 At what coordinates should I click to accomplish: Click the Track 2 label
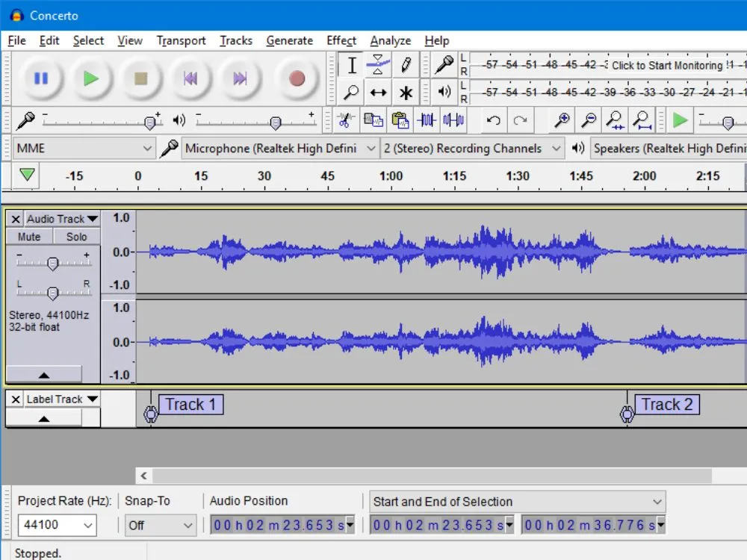click(x=668, y=404)
